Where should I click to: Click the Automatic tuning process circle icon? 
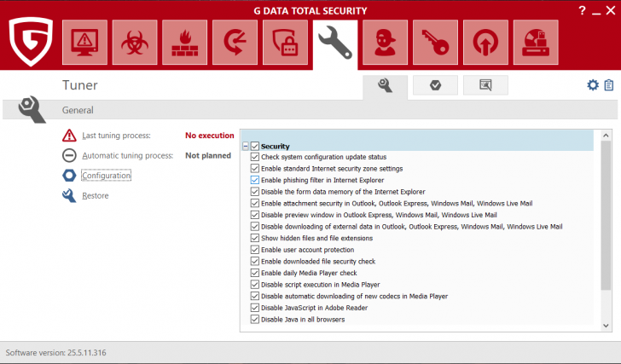[69, 155]
